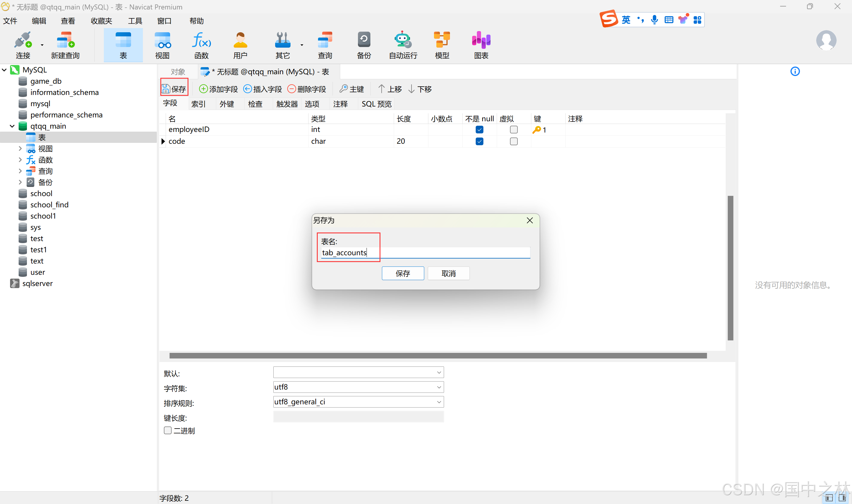
Task: Click Insert Field (插入字段)
Action: 262,89
